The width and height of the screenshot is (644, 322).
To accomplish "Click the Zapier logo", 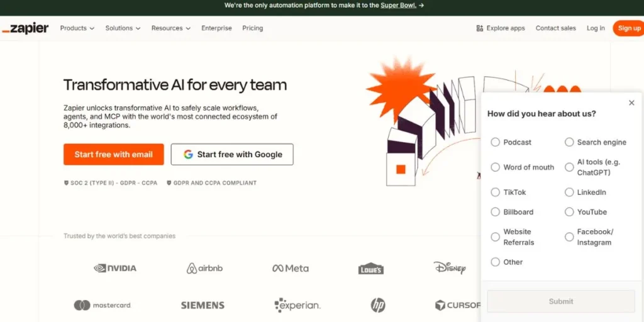I will [25, 28].
